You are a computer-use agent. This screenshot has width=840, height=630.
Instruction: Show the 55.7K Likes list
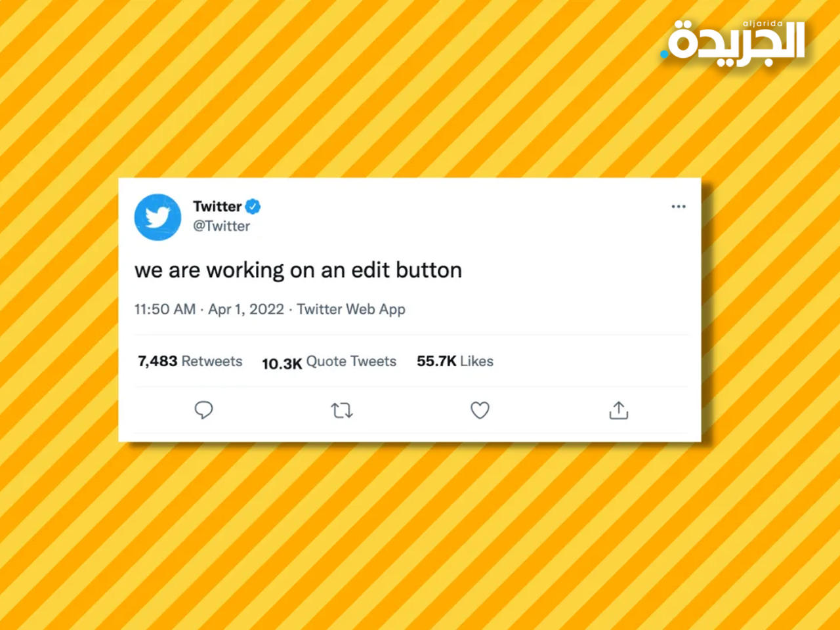coord(455,361)
